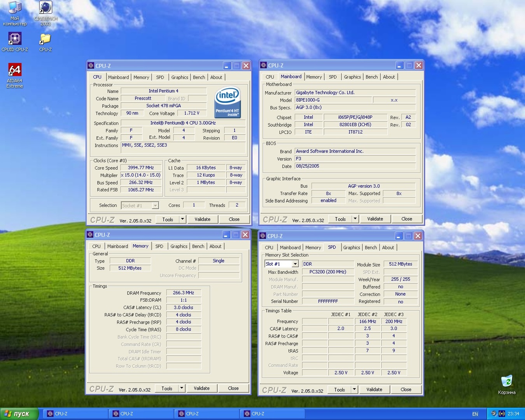Viewport: 525px width, 420px height.
Task: Click Validate in the CPU window
Action: [202, 219]
